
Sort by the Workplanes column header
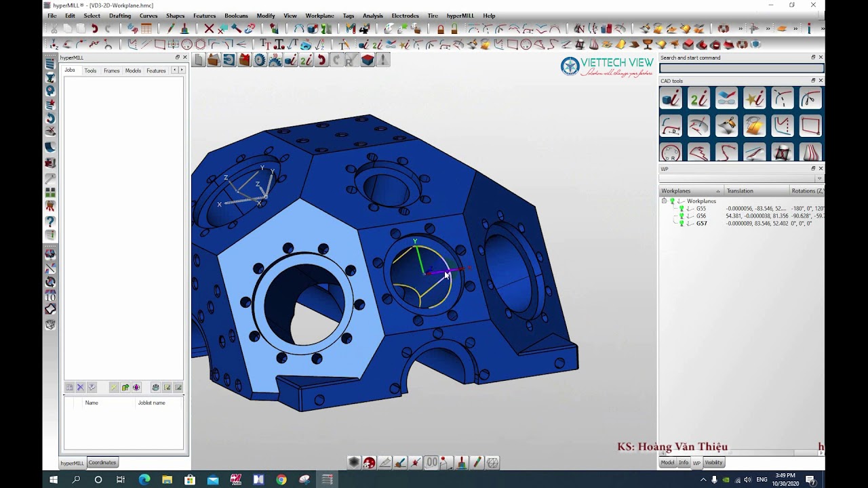691,191
